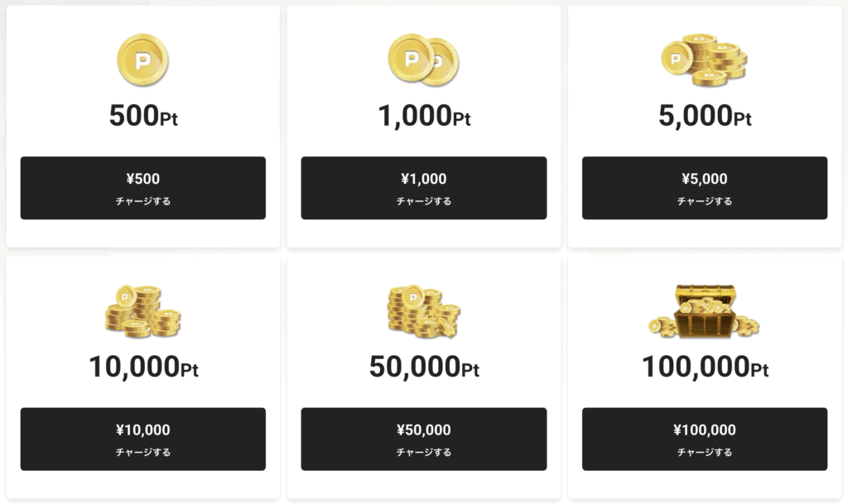The height and width of the screenshot is (504, 848).
Task: Charge using the ¥10,000 チャージする button
Action: (x=142, y=439)
